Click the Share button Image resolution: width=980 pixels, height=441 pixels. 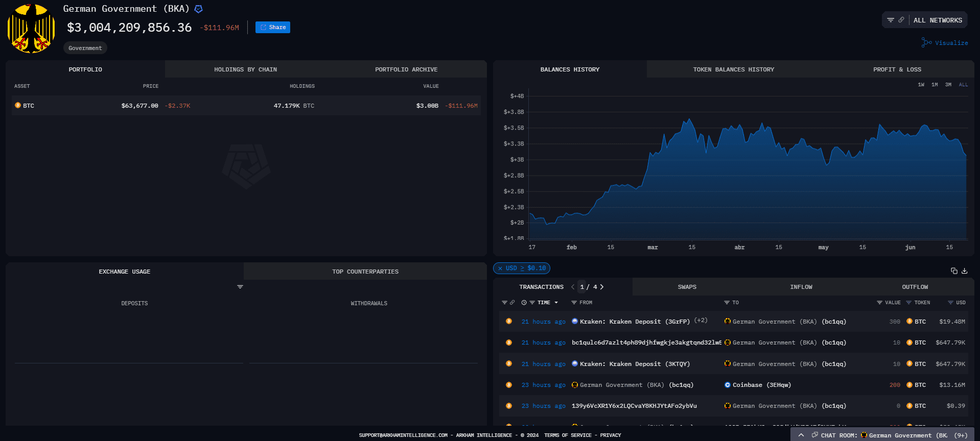(273, 27)
